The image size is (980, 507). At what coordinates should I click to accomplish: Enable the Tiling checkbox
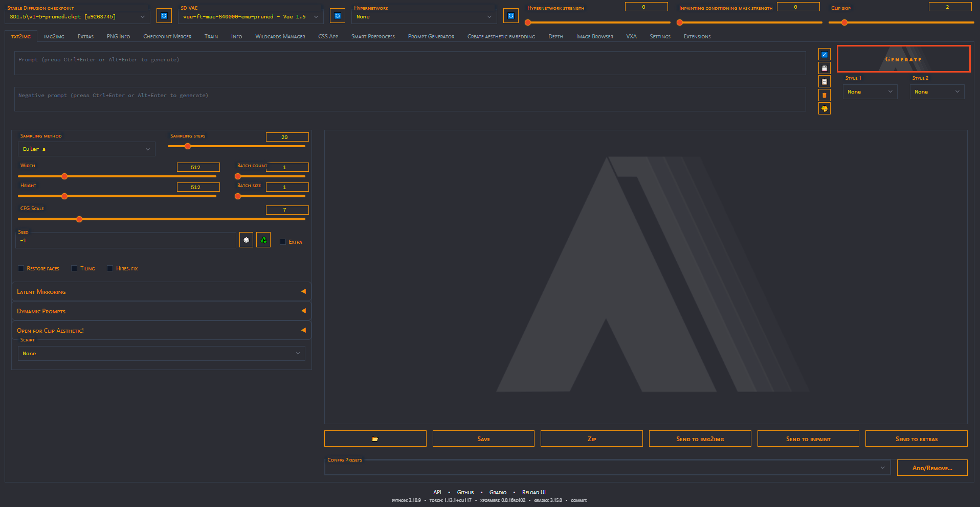click(x=74, y=268)
